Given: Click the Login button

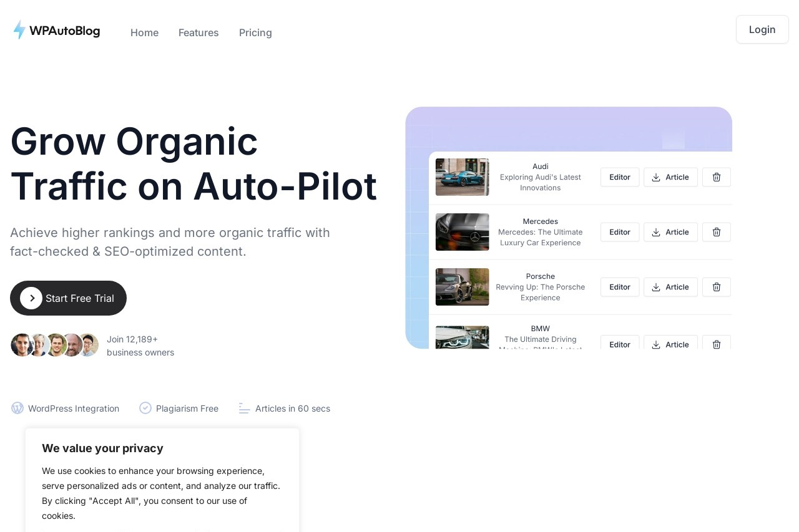Looking at the screenshot, I should (762, 29).
